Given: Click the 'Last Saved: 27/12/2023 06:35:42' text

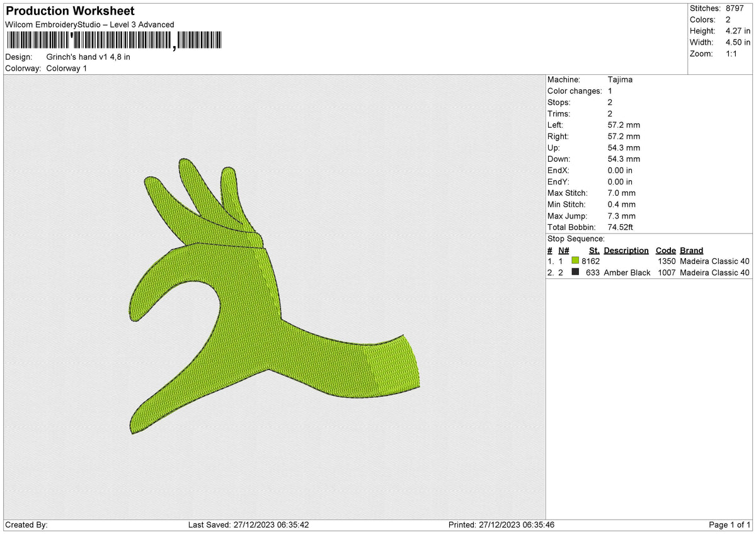Looking at the screenshot, I should 248,525.
